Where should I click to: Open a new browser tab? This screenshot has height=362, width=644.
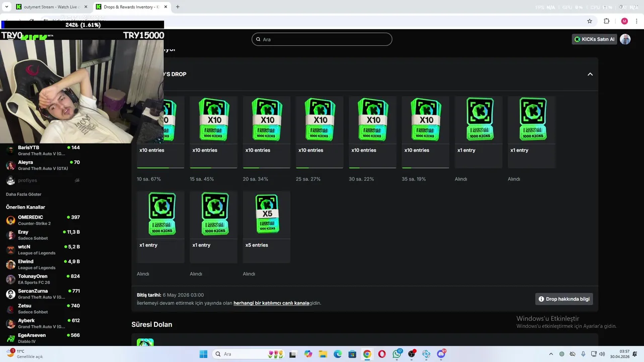[178, 7]
